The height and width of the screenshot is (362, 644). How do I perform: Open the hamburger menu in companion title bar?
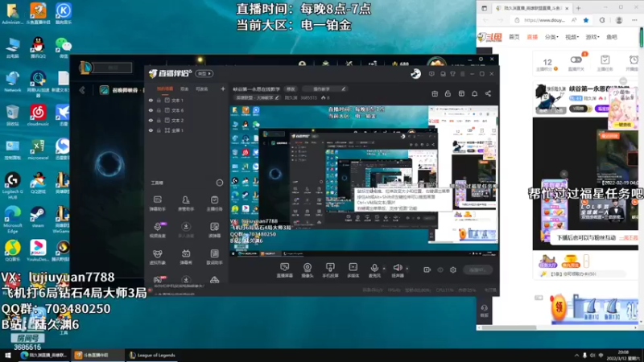coord(462,74)
